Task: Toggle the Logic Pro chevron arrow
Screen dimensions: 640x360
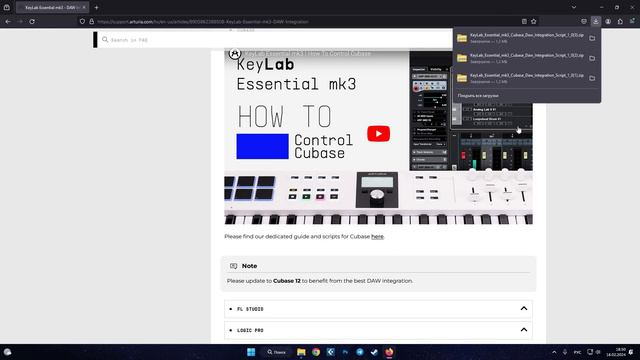Action: coord(524,330)
